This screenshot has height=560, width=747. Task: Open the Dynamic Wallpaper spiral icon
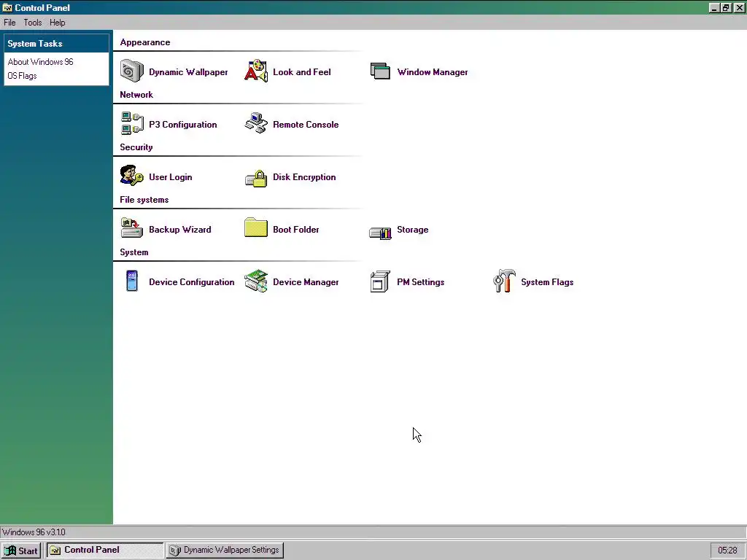coord(131,71)
